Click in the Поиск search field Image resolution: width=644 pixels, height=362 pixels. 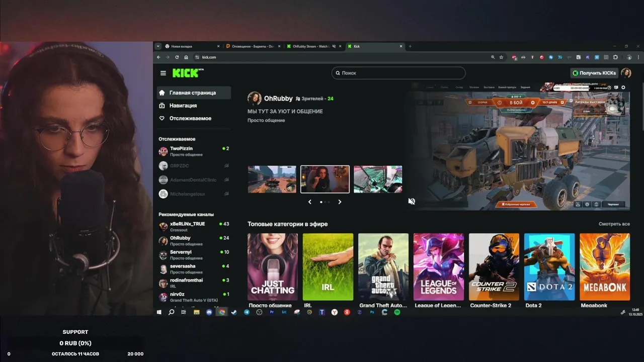(x=398, y=73)
